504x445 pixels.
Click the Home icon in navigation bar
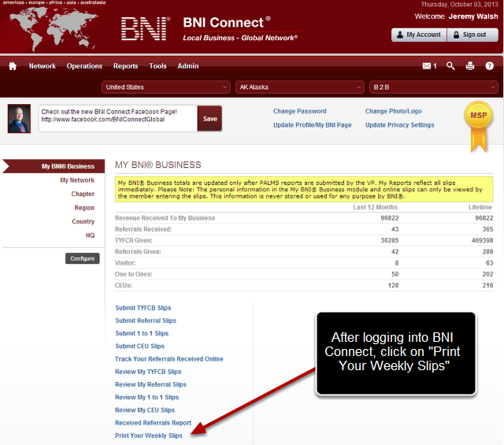tap(13, 66)
